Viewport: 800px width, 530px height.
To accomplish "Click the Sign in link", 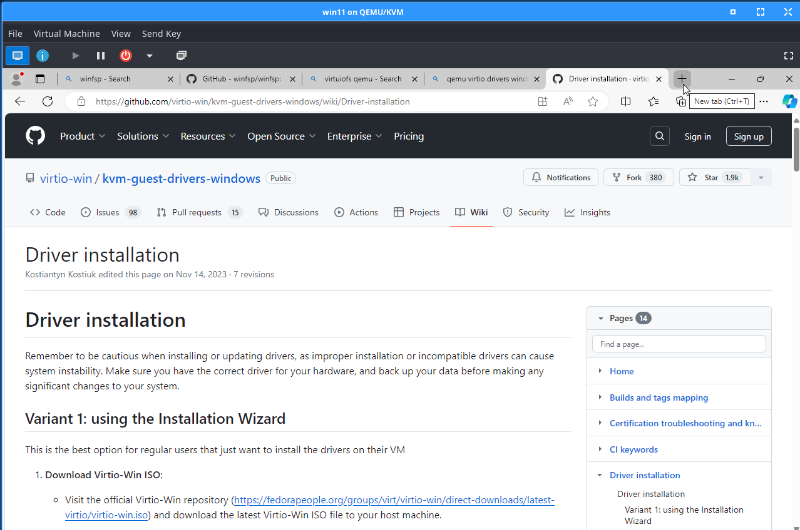I will click(x=697, y=137).
